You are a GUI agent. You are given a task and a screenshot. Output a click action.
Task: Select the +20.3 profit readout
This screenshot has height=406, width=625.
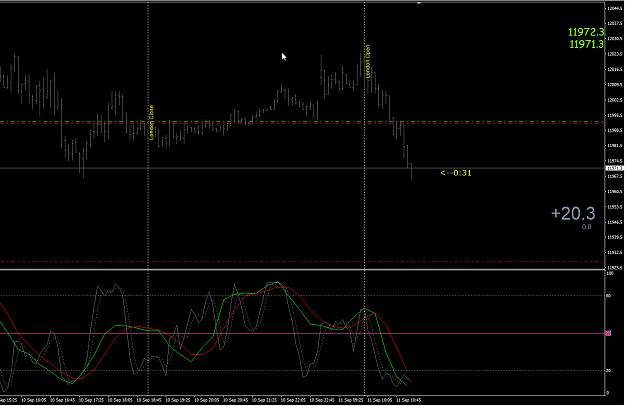tap(573, 214)
